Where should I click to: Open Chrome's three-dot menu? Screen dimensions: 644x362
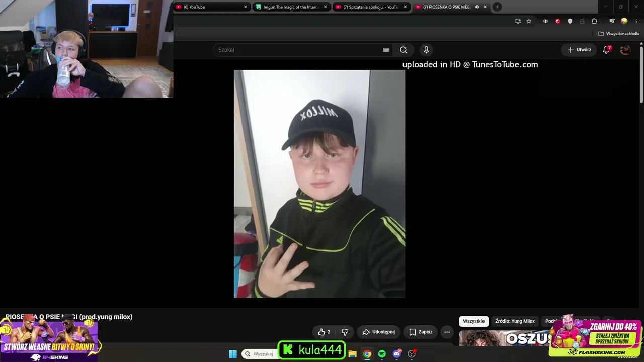[x=635, y=21]
